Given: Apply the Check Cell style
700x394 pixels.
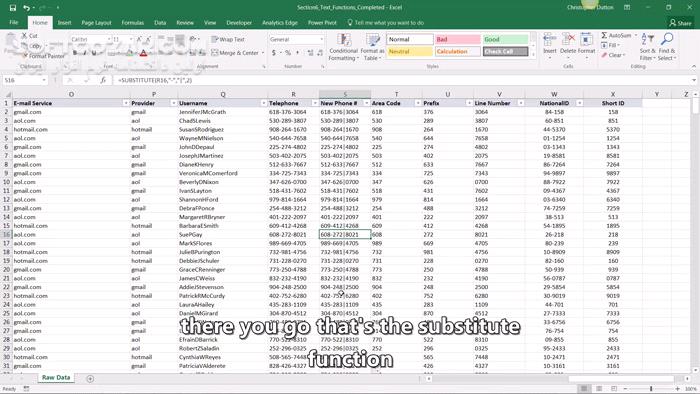Looking at the screenshot, I should coord(505,51).
